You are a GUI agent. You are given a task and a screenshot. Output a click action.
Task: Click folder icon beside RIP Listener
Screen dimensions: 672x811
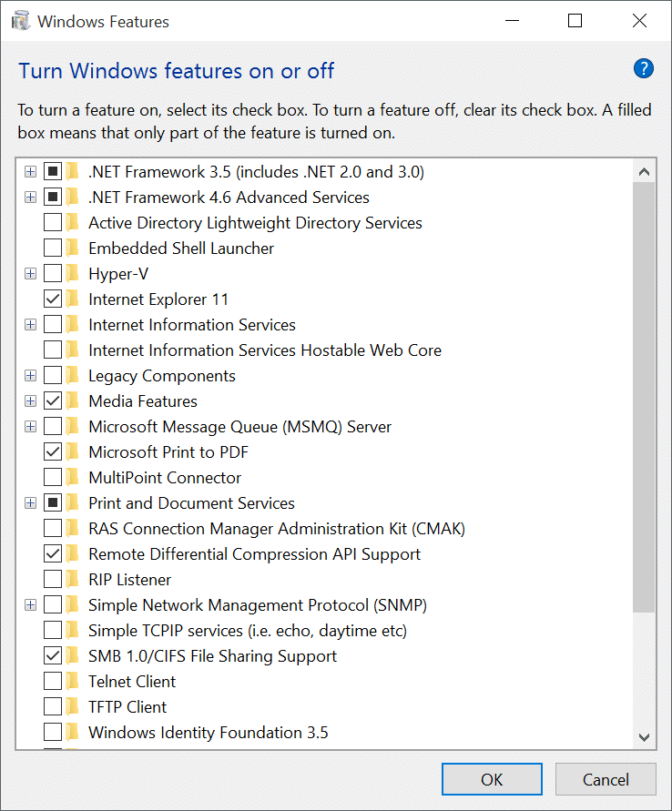[72, 579]
